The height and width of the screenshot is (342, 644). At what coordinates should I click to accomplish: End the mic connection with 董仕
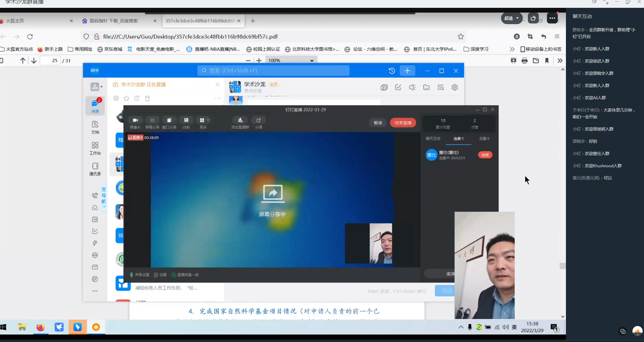tap(485, 155)
